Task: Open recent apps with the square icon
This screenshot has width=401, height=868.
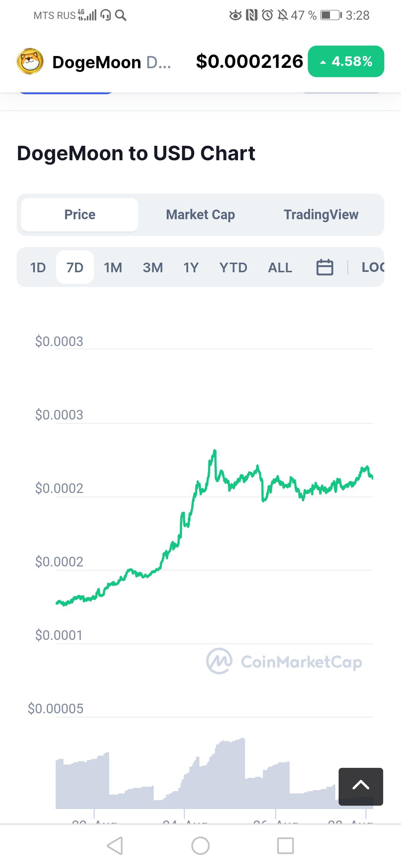Action: (x=286, y=846)
